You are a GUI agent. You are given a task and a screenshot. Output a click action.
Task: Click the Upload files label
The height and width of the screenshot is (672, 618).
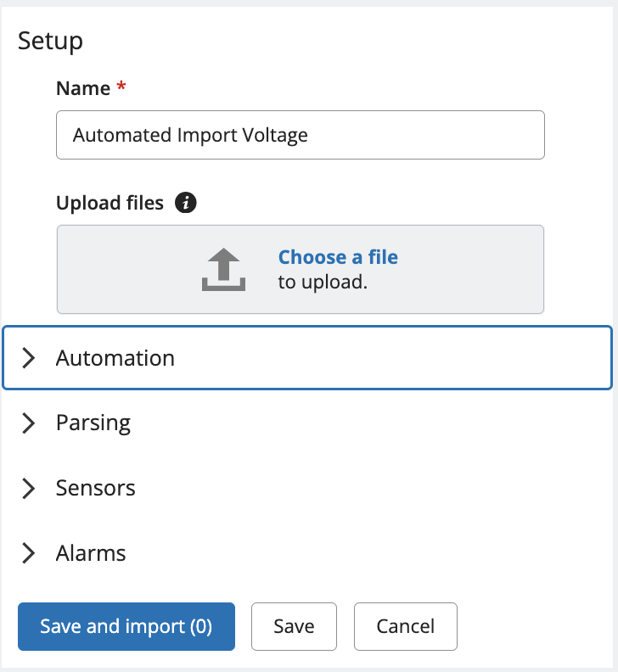[x=110, y=203]
